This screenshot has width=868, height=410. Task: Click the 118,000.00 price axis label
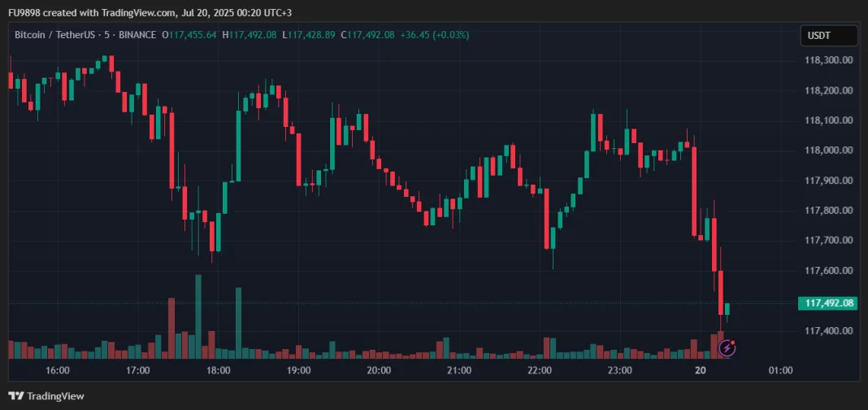[x=828, y=150]
